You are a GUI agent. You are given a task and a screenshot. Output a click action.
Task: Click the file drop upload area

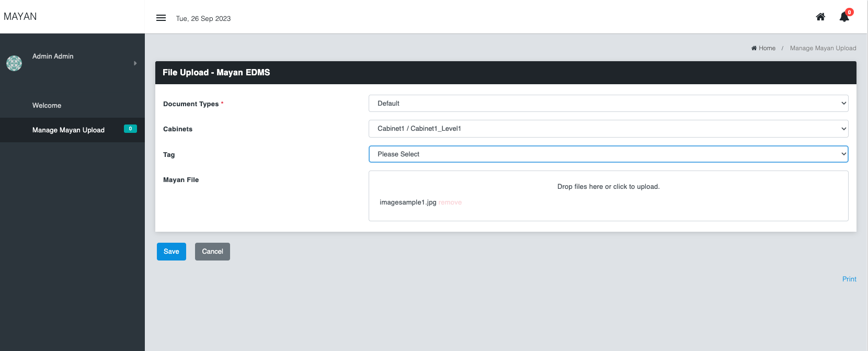click(x=608, y=187)
